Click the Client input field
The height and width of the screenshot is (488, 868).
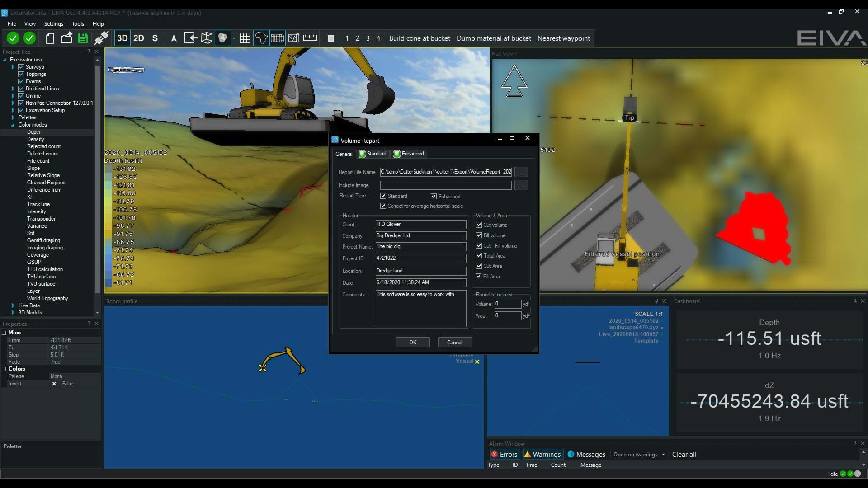click(420, 225)
